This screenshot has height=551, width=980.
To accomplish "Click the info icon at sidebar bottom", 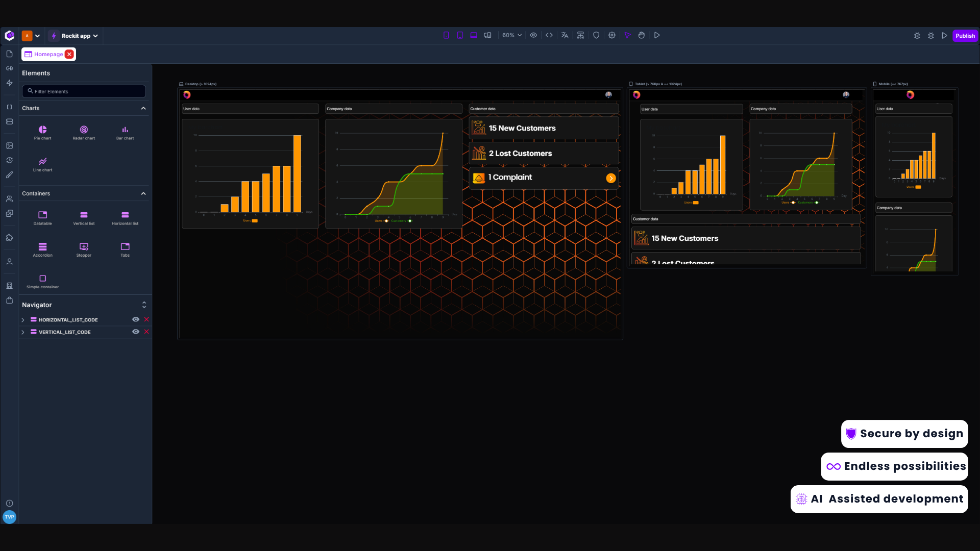I will point(9,504).
